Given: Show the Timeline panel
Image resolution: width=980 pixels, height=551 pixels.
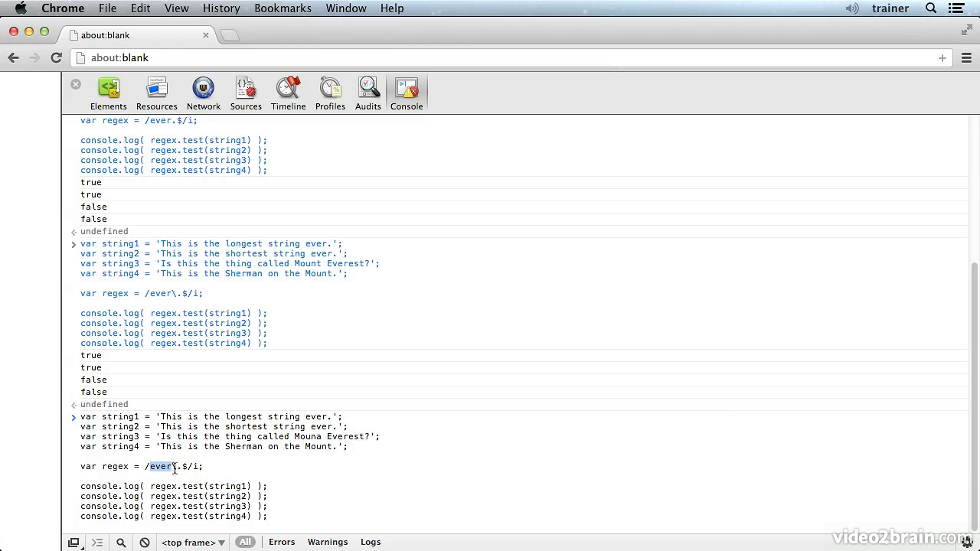Looking at the screenshot, I should point(288,94).
